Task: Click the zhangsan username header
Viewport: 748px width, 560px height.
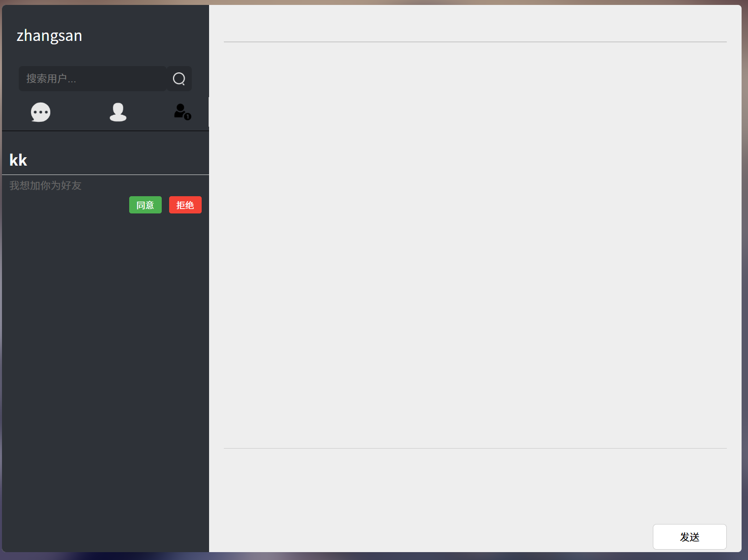Action: 49,35
